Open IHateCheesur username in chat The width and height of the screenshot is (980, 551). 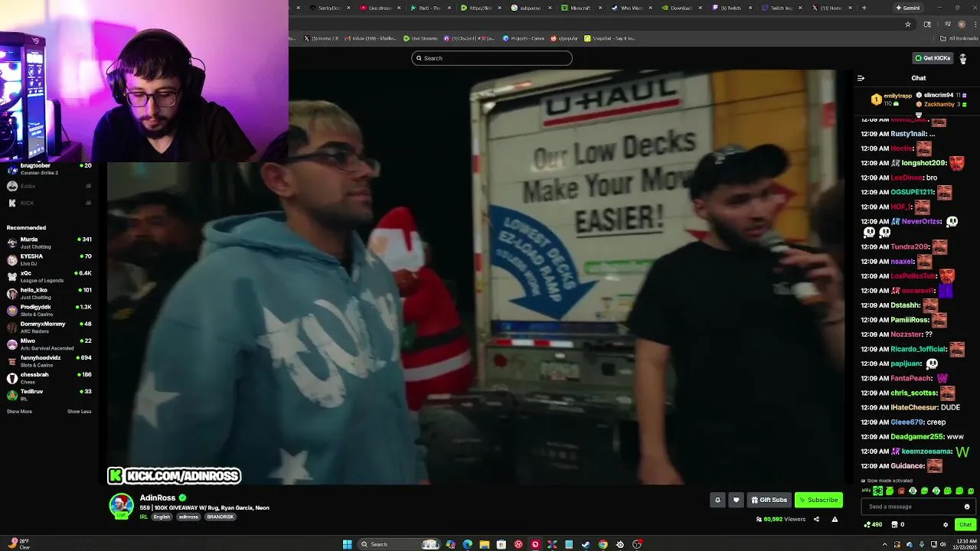tap(914, 407)
